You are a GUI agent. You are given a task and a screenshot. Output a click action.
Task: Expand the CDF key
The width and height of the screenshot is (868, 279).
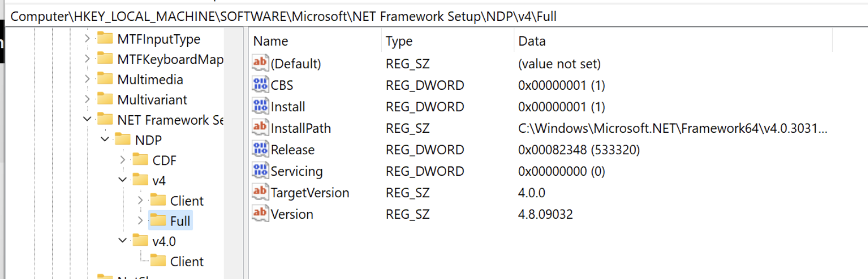122,160
